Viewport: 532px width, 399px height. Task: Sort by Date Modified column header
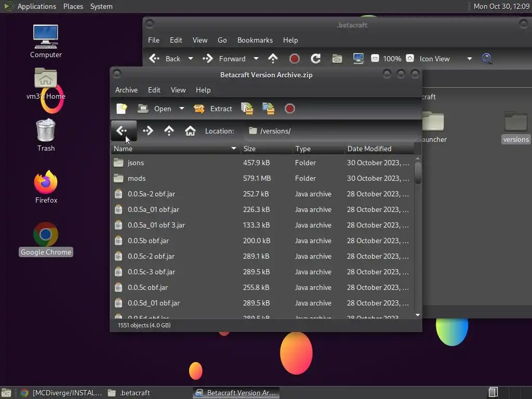tap(379, 149)
